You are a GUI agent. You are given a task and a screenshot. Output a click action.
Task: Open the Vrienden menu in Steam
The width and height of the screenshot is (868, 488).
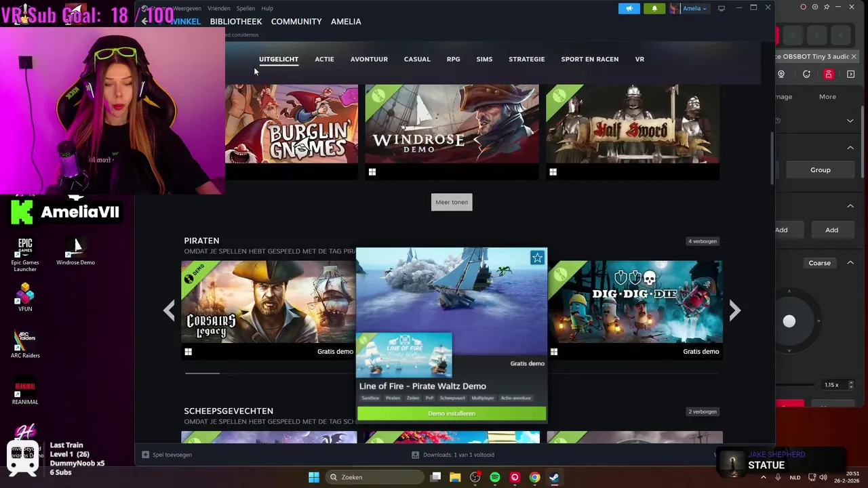click(219, 8)
